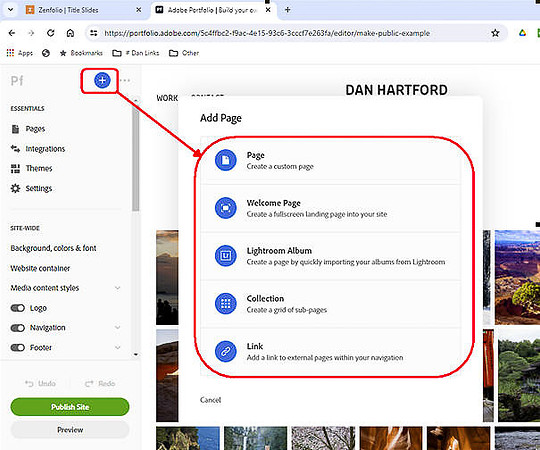Click the Preview button
The height and width of the screenshot is (450, 540).
click(x=70, y=430)
